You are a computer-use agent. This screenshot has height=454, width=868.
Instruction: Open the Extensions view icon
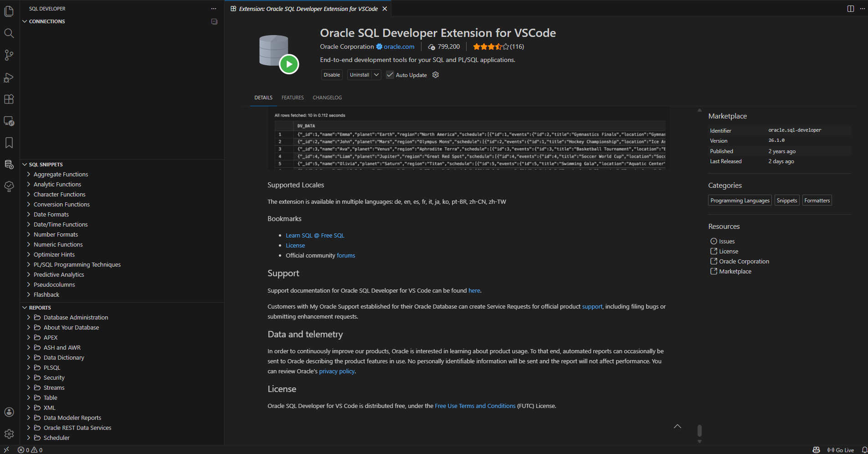click(x=9, y=99)
